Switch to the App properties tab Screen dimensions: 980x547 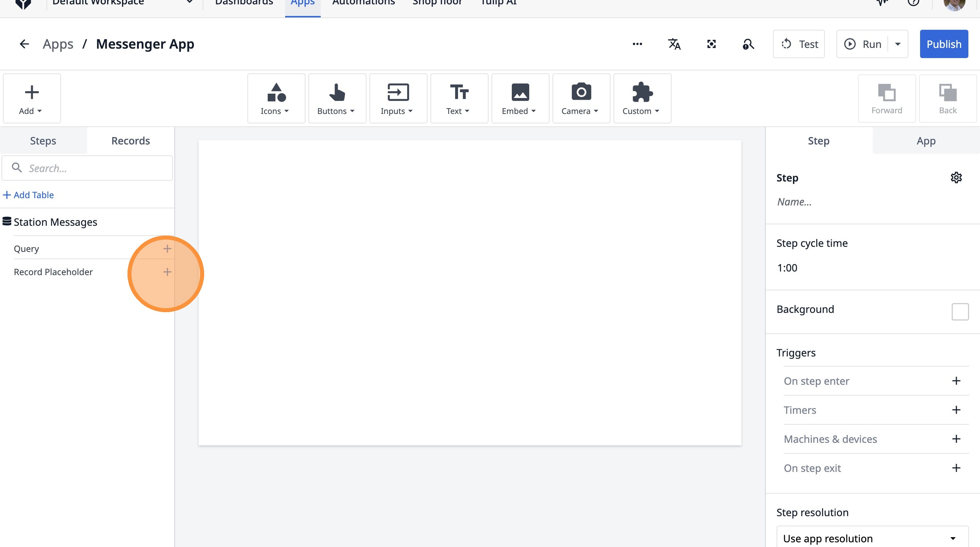(926, 140)
